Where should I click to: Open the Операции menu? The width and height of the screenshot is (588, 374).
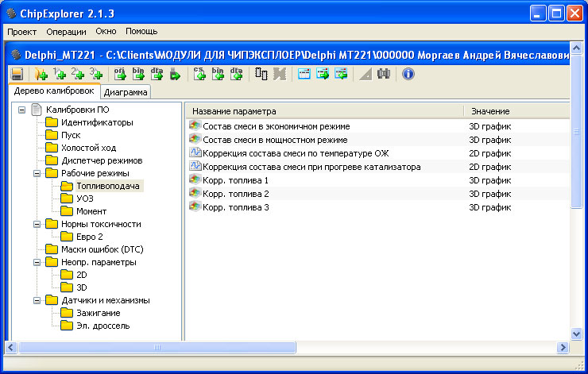67,31
